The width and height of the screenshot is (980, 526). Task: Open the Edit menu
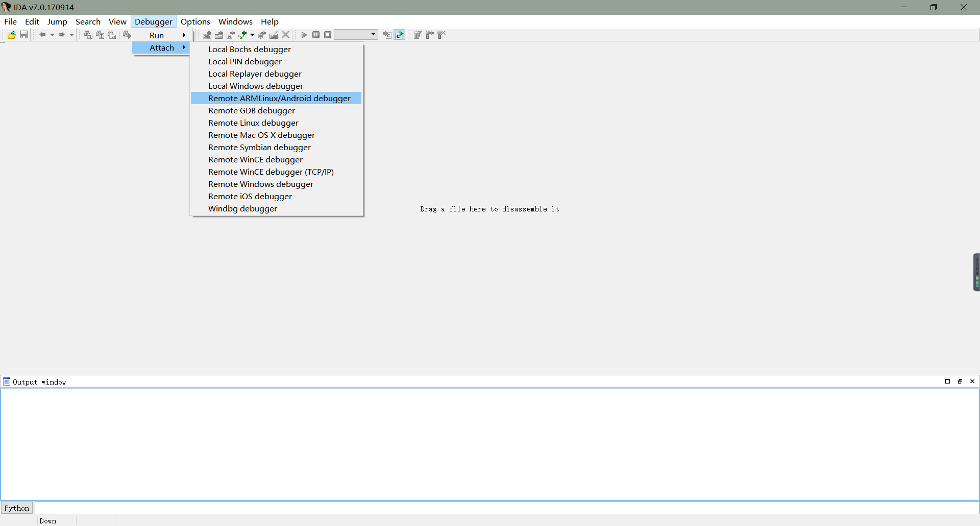tap(32, 21)
